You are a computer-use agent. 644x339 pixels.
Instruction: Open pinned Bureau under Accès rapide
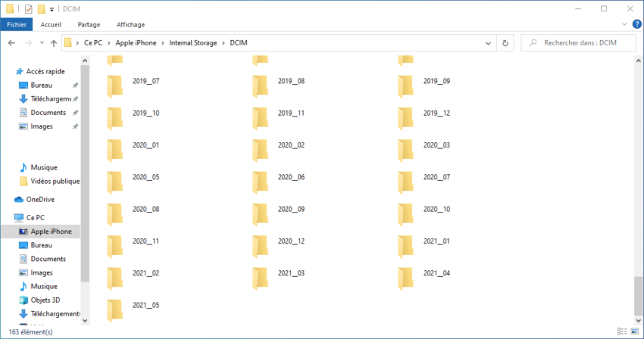click(41, 85)
